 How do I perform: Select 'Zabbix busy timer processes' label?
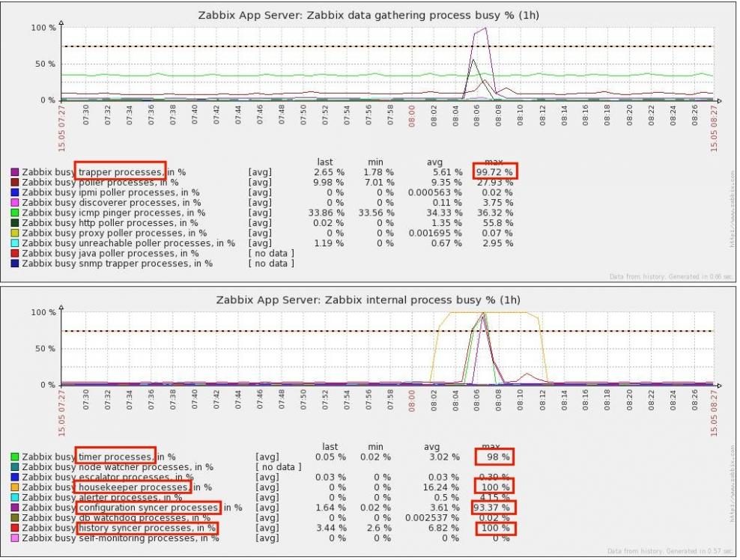[99, 457]
